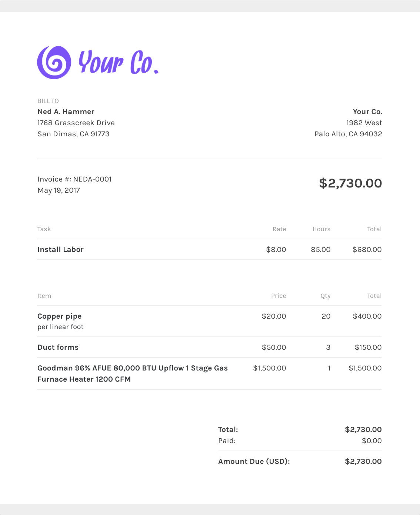The width and height of the screenshot is (420, 515).
Task: Click the large $2,730.00 header amount
Action: pyautogui.click(x=350, y=183)
